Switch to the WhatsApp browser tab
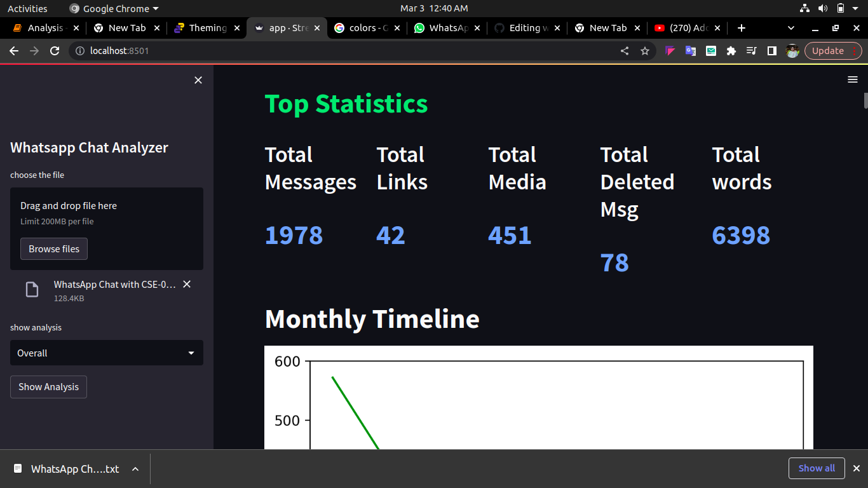Screen dimensions: 868x488 coord(445,28)
